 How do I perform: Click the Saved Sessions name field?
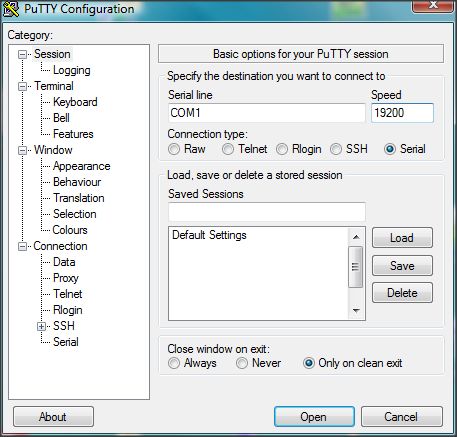pos(267,212)
